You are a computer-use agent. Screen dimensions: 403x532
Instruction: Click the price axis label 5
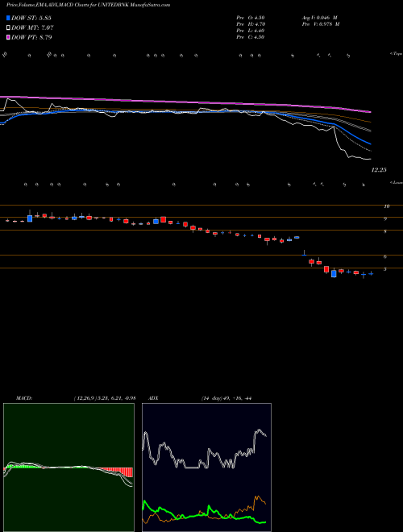point(385,269)
